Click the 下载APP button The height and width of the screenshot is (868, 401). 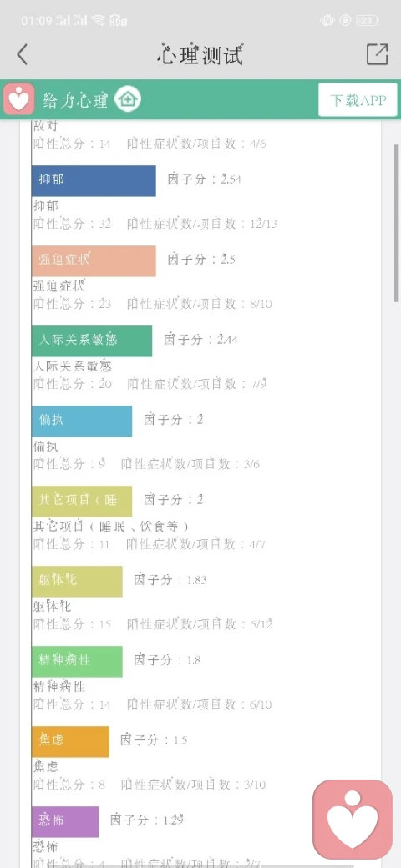coord(358,99)
